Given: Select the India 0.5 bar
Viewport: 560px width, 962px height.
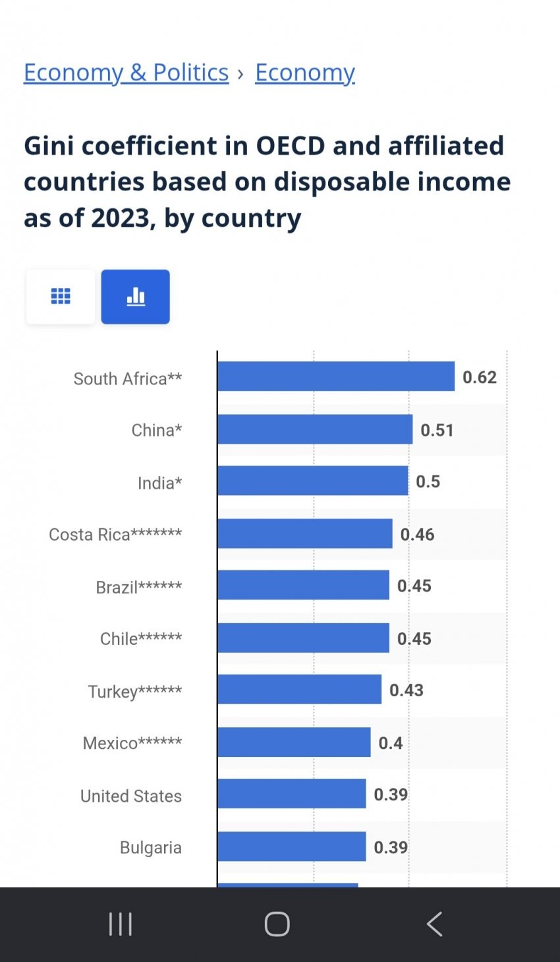Looking at the screenshot, I should [x=313, y=481].
